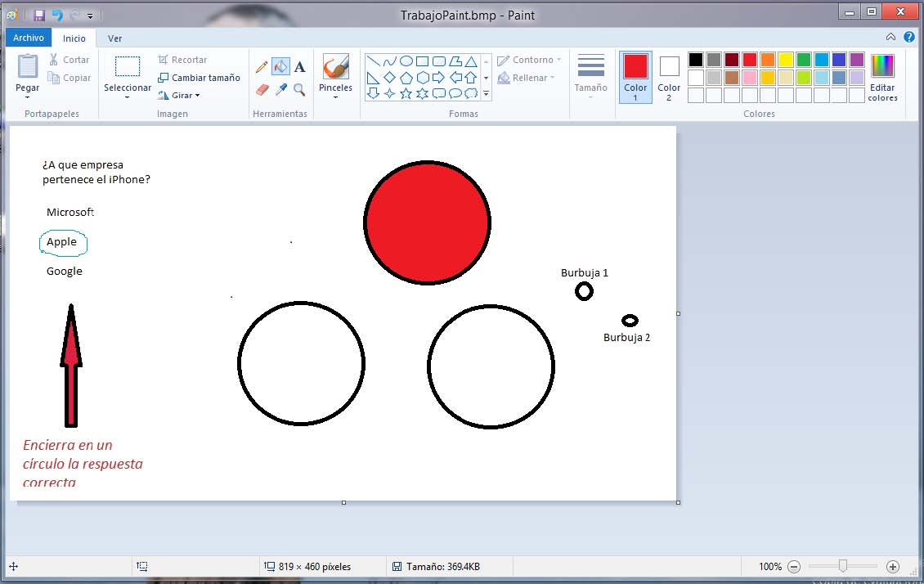Pick the yellow color swatch in the palette
The width and height of the screenshot is (924, 584).
(x=785, y=60)
